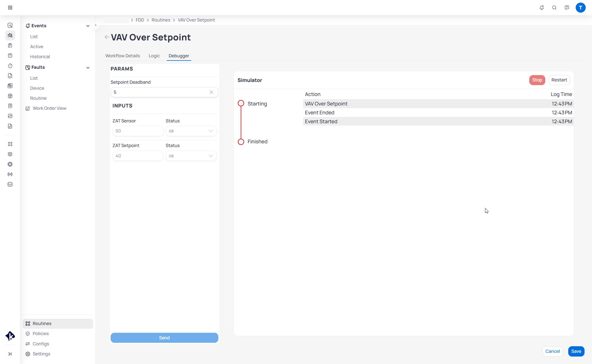Restart the simulator
The image size is (592, 364).
559,80
